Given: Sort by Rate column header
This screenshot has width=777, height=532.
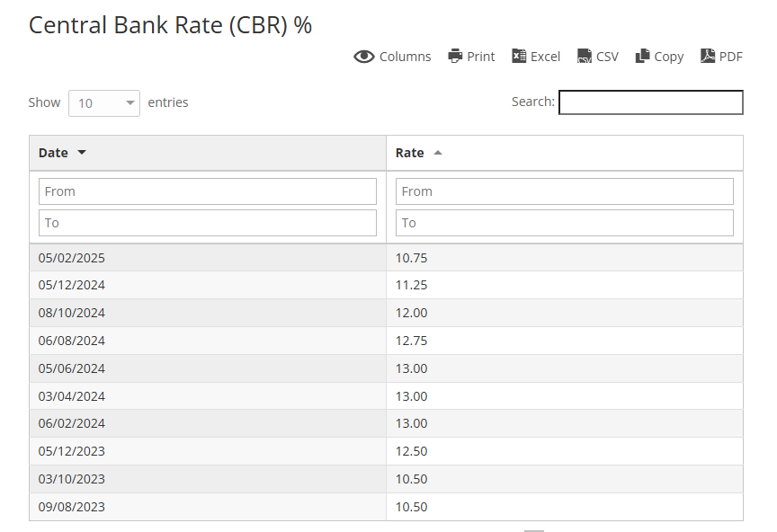Looking at the screenshot, I should tap(565, 153).
